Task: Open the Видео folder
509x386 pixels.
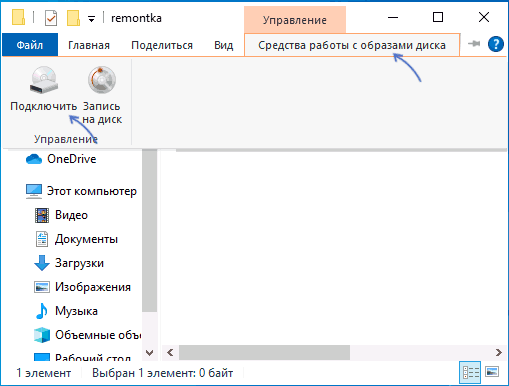Action: 71,215
